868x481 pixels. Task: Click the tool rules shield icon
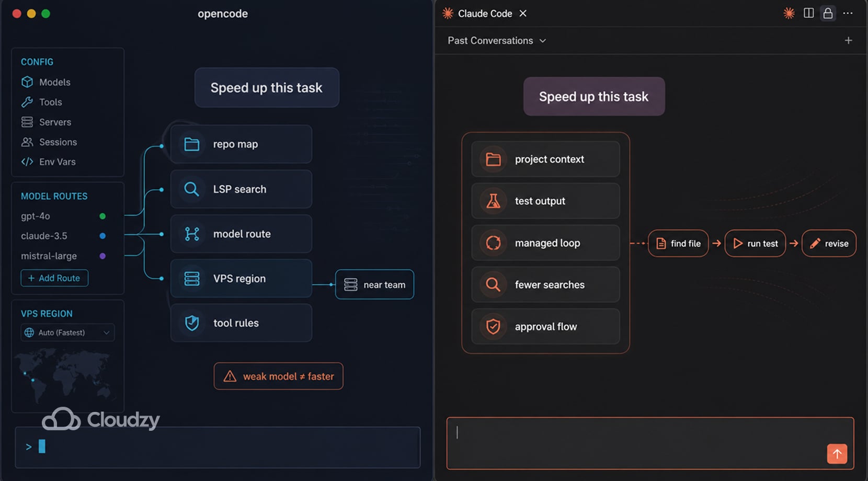point(192,323)
